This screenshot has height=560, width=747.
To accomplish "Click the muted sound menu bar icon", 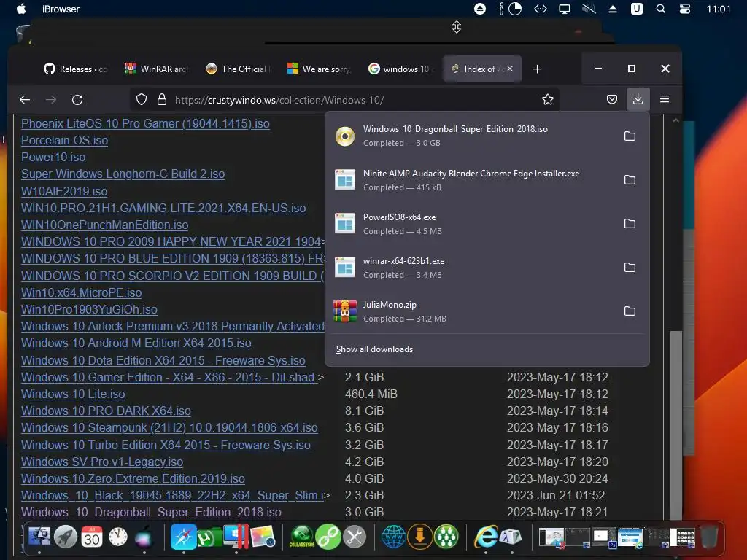I will pyautogui.click(x=589, y=9).
